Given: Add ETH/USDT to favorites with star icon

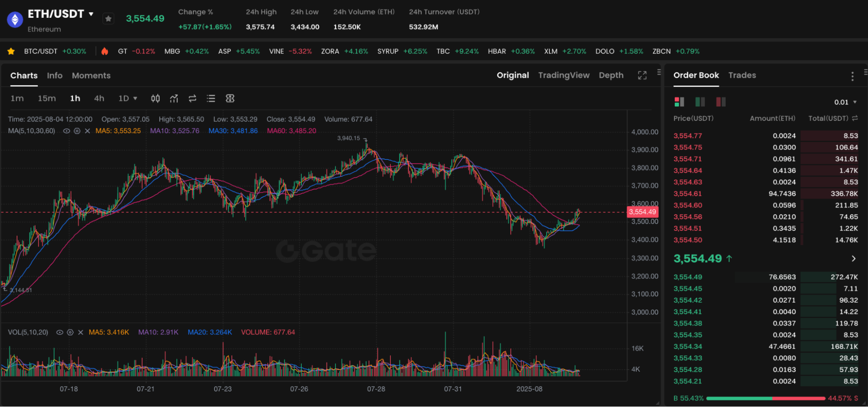Looking at the screenshot, I should click(x=109, y=19).
